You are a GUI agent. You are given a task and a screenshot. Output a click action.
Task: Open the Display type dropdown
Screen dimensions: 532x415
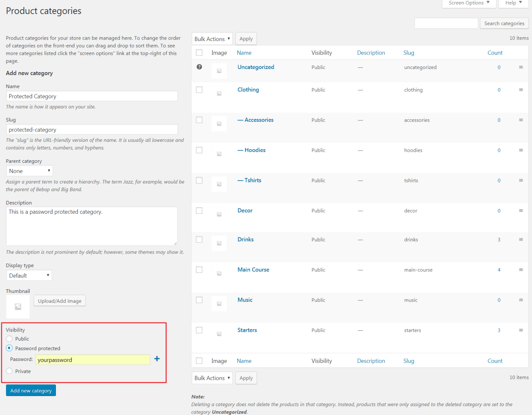pos(29,275)
